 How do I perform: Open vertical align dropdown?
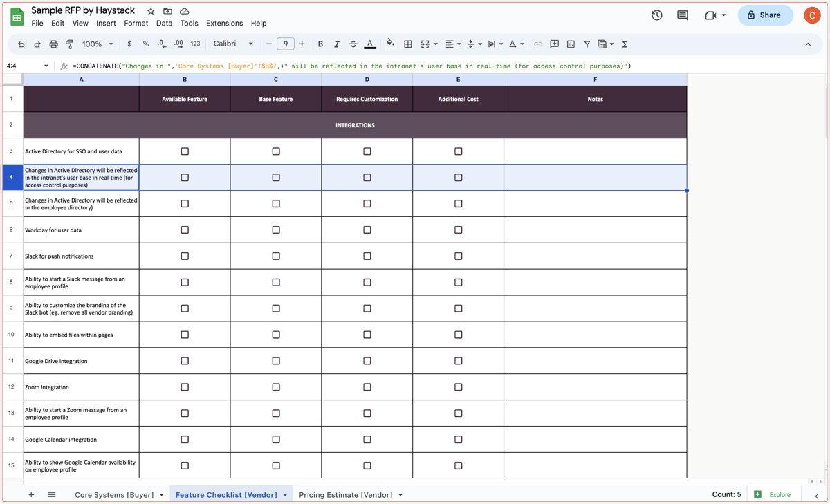(474, 44)
